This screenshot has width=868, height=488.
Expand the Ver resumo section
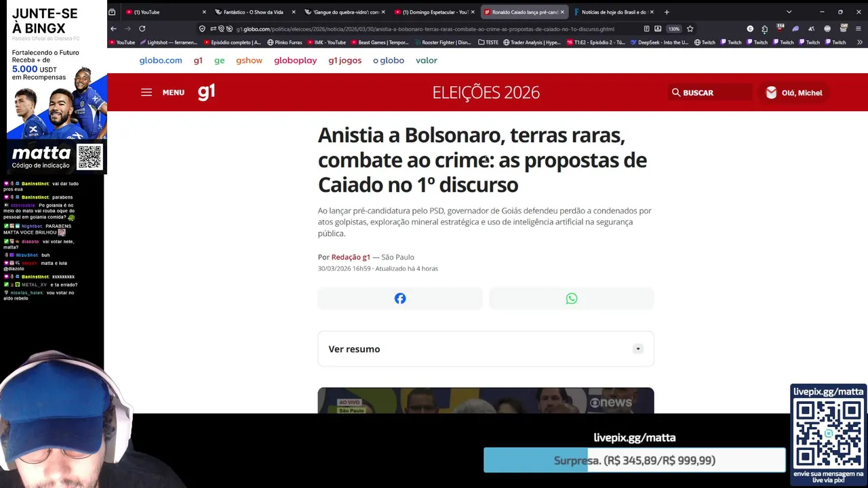click(486, 349)
